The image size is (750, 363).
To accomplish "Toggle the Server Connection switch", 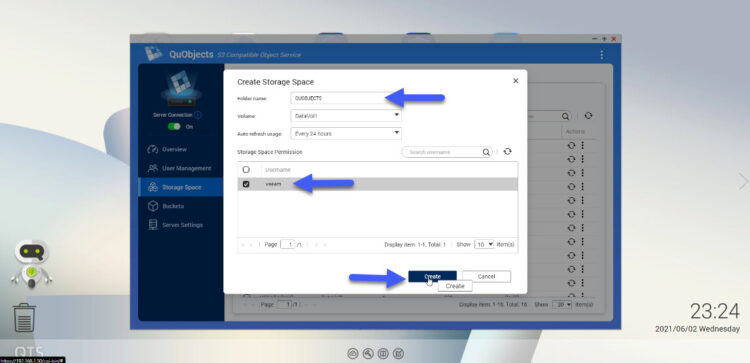I will [x=174, y=126].
